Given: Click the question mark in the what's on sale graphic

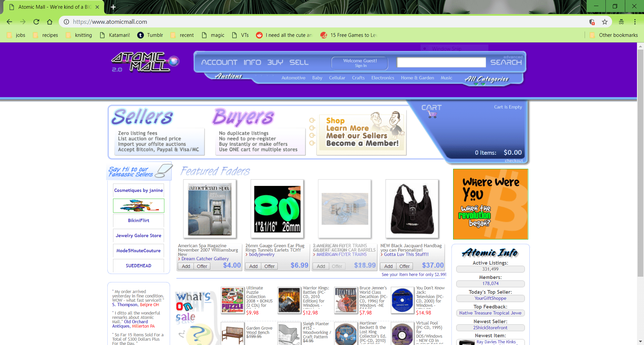Looking at the screenshot, I should [200, 335].
